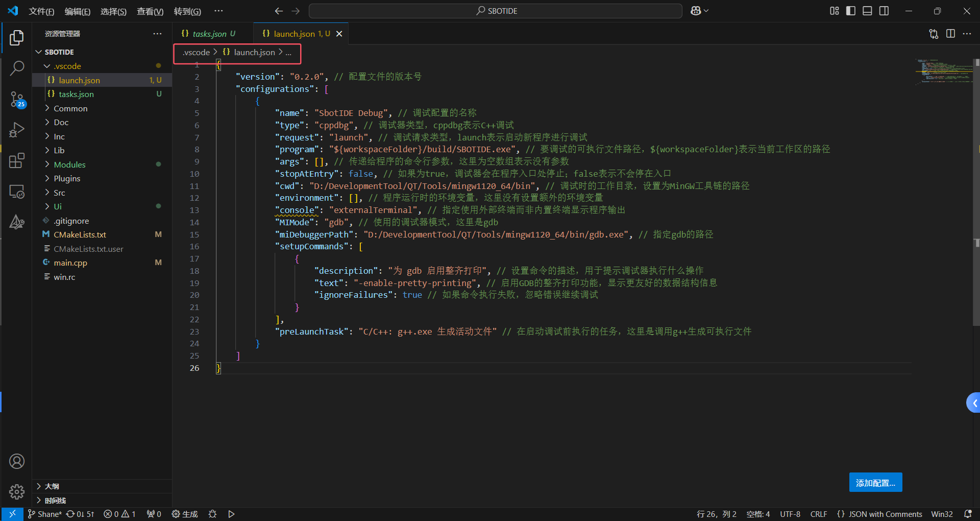Expand the 时间线 timeline section
Viewport: 980px width, 521px height.
(102, 501)
